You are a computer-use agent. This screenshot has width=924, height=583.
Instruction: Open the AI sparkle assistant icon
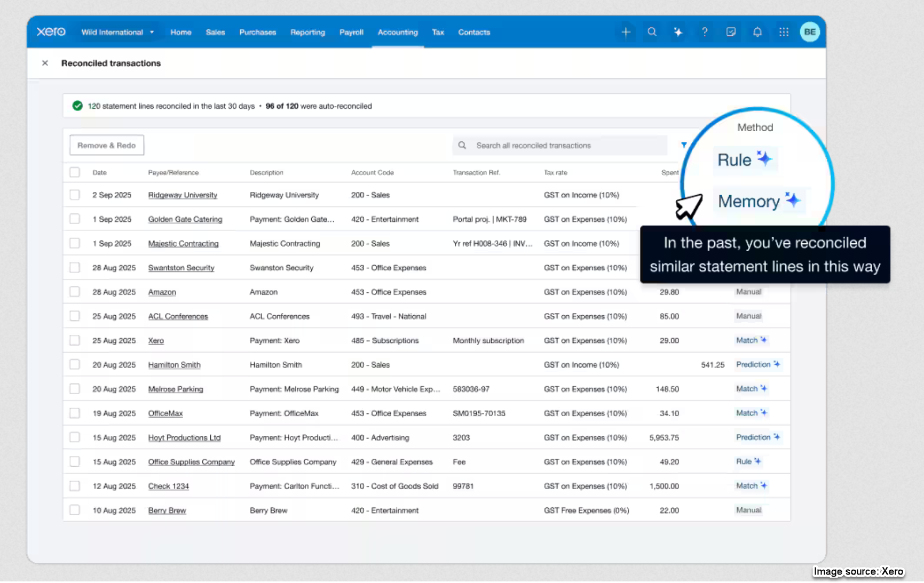pos(678,32)
